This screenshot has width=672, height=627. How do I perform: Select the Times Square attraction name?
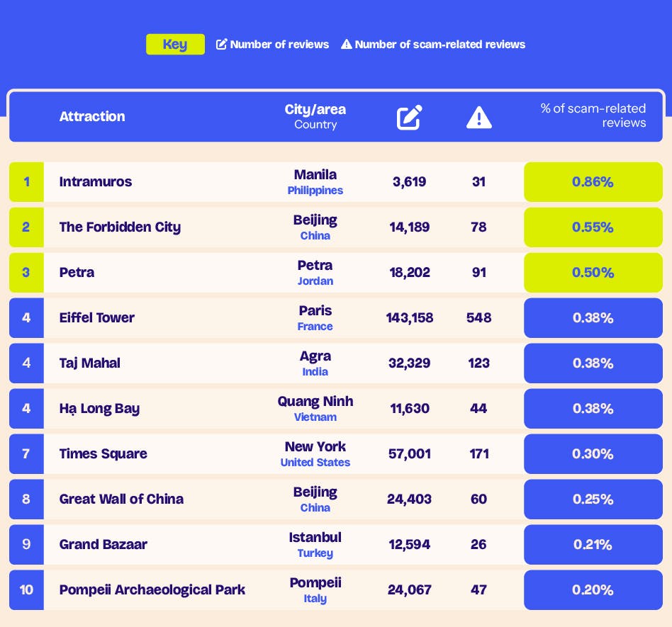coord(103,454)
